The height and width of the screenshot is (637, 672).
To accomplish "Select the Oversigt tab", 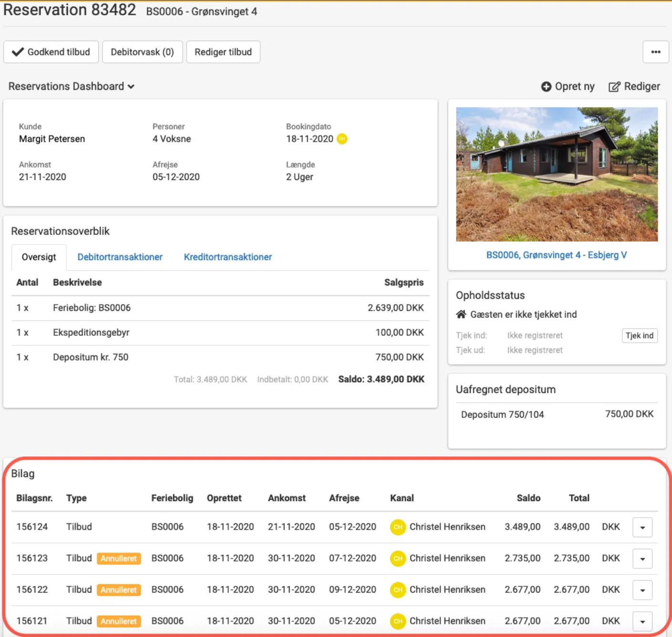I will coord(39,257).
